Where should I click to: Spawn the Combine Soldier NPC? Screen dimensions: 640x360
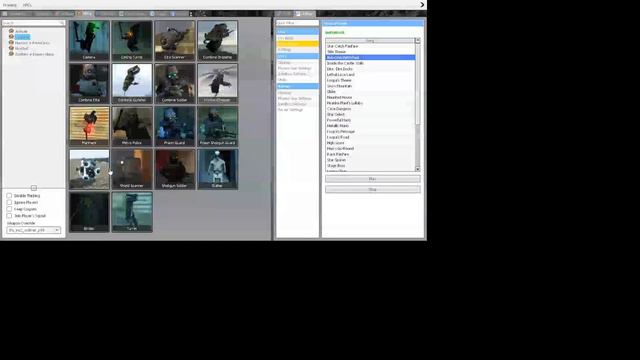pyautogui.click(x=175, y=83)
